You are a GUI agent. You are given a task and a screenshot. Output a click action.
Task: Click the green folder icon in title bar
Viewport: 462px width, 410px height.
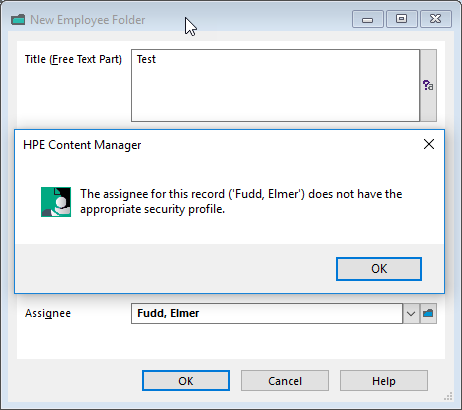click(x=18, y=20)
